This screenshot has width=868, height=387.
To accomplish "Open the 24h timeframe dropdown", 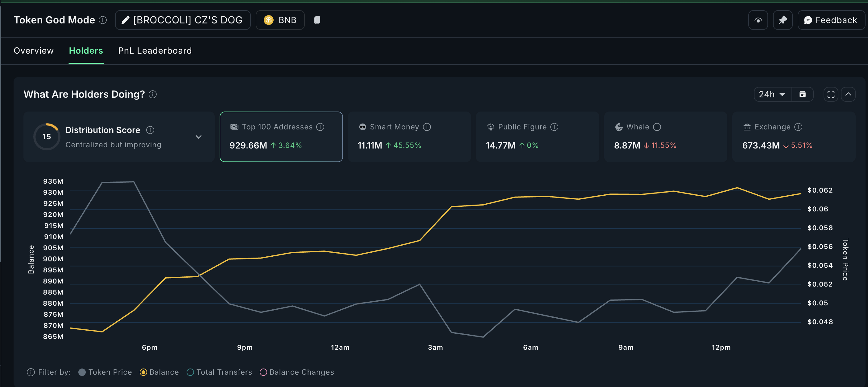I will tap(772, 95).
